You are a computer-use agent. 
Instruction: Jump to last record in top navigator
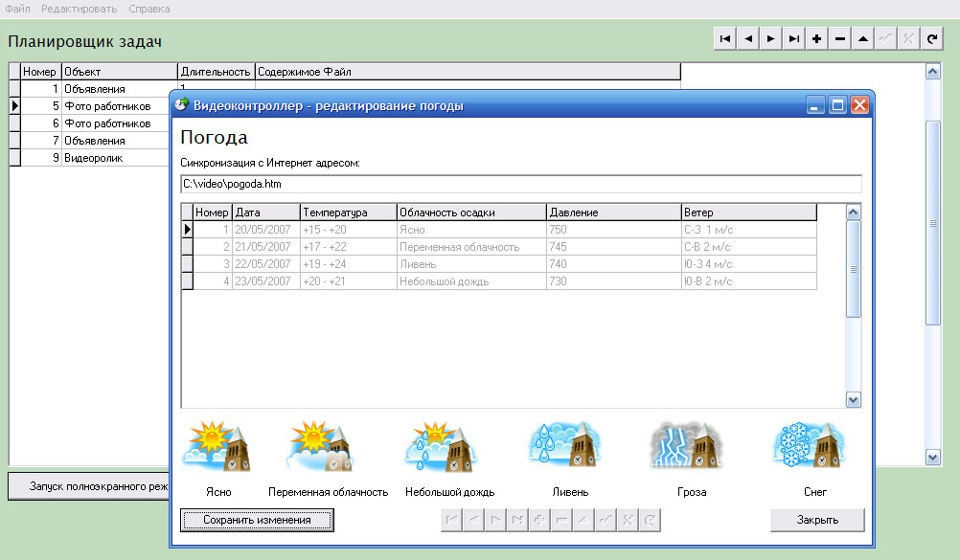coord(794,39)
